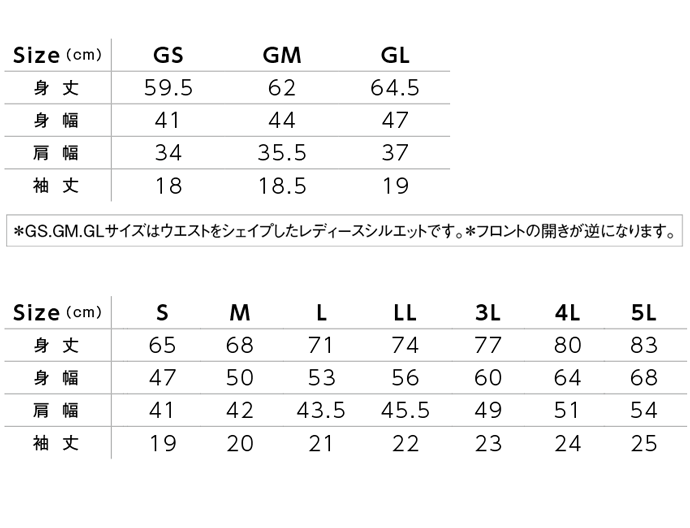
Task: Click body width 60 under 3L
Action: click(488, 378)
